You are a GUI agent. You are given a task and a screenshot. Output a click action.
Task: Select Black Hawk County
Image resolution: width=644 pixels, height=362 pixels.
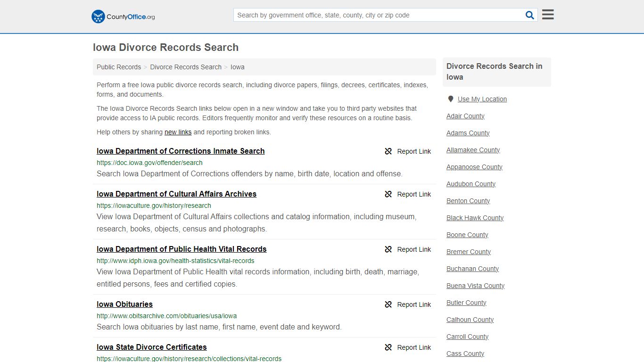[x=475, y=218]
